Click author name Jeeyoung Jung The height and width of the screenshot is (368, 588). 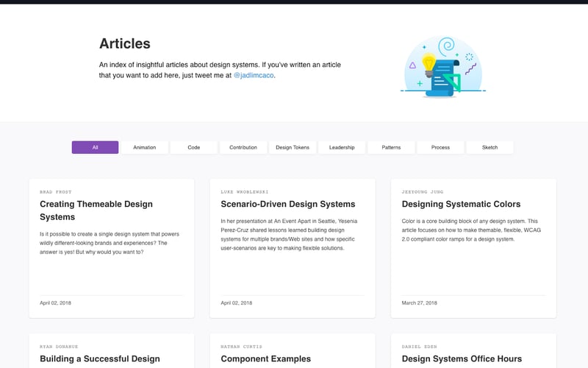point(422,192)
